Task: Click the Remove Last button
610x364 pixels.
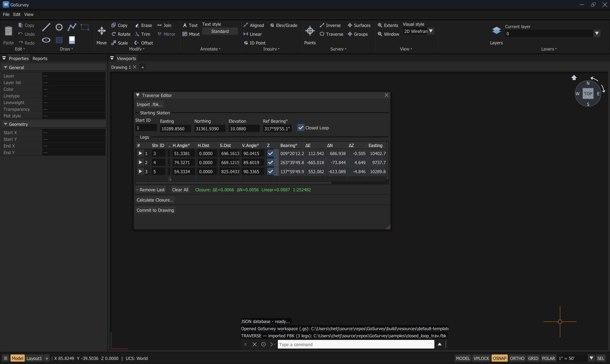Action: click(151, 190)
